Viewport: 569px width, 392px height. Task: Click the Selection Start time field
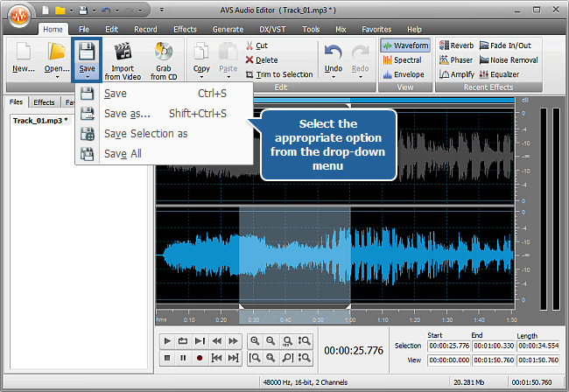(449, 346)
